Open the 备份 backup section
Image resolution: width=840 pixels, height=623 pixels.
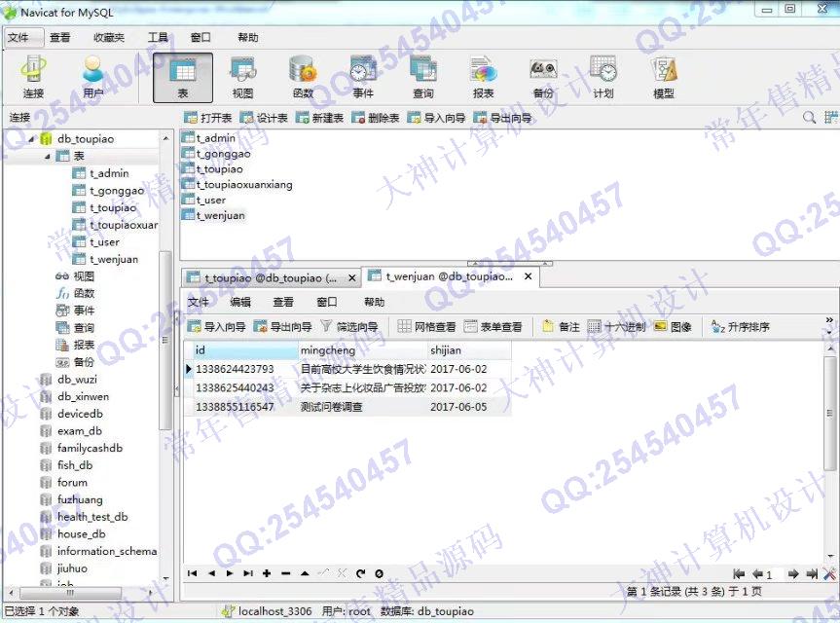[543, 78]
